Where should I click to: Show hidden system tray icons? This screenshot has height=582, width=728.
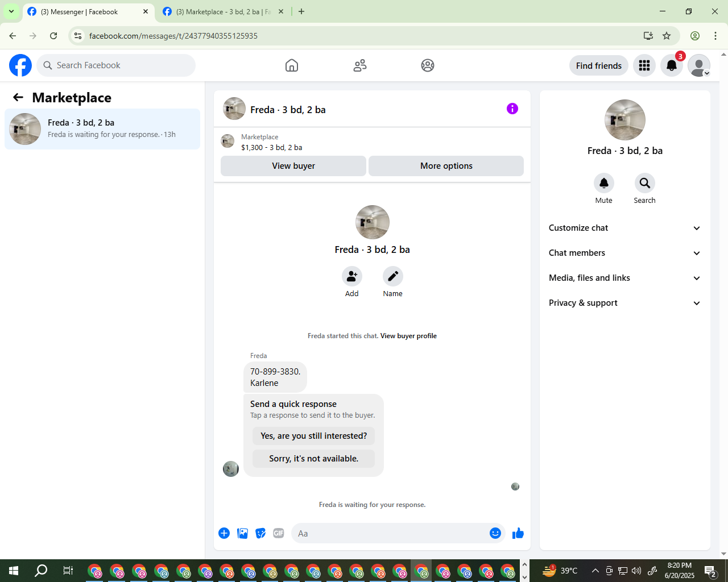(595, 571)
